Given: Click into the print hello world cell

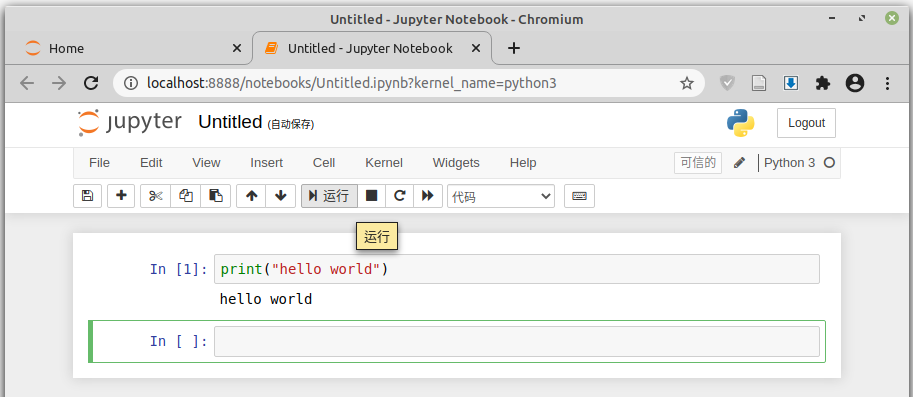Looking at the screenshot, I should pyautogui.click(x=516, y=270).
